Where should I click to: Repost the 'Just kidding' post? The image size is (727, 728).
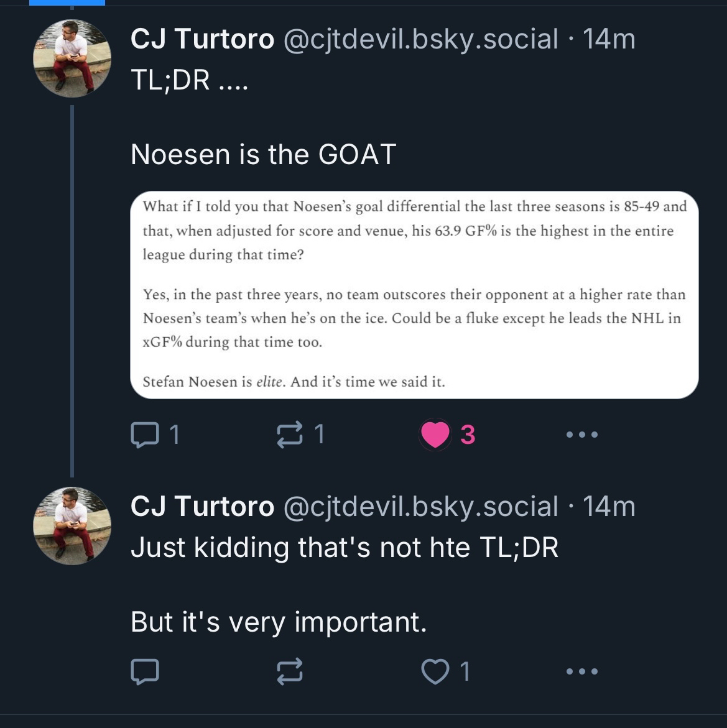(290, 671)
